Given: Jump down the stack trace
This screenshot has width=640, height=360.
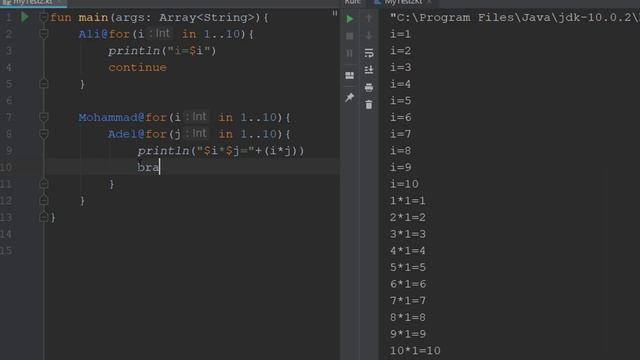Looking at the screenshot, I should coord(369,36).
